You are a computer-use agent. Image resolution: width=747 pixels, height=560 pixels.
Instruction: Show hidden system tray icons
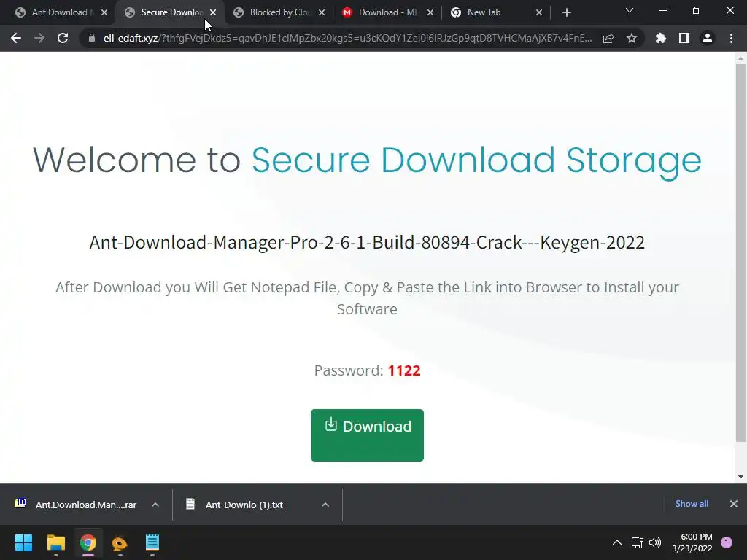617,542
